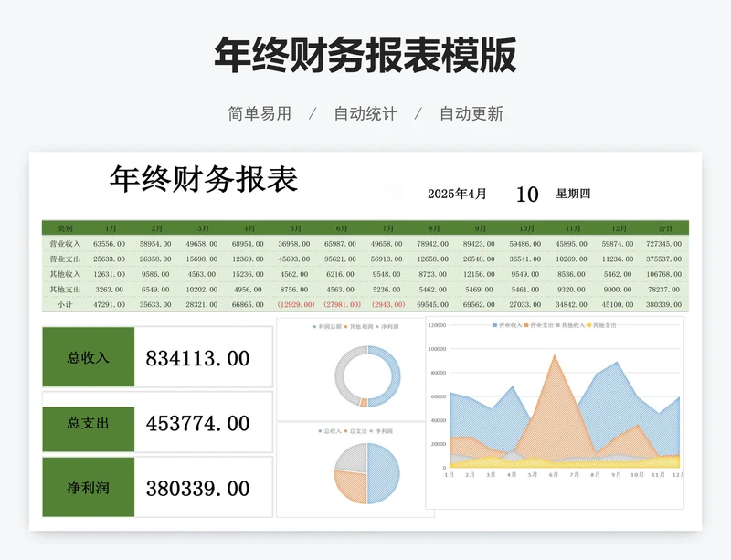Select red negative cell (27981.00)
Image resolution: width=731 pixels, height=560 pixels.
(x=342, y=304)
